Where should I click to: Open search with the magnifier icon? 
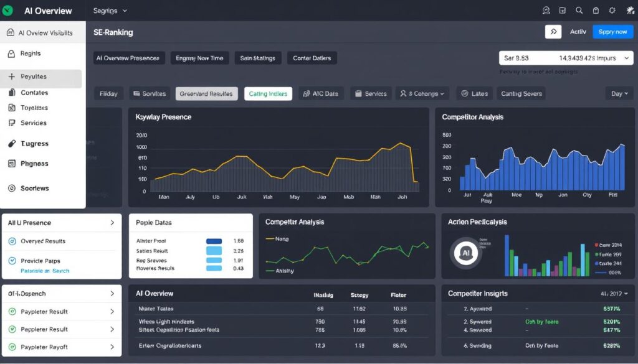[579, 11]
